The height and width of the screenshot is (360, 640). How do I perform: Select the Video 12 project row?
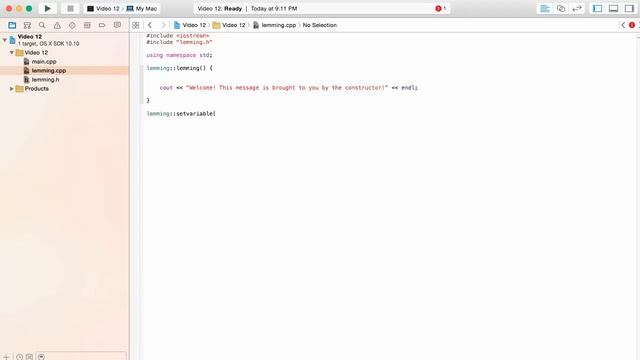click(x=64, y=40)
